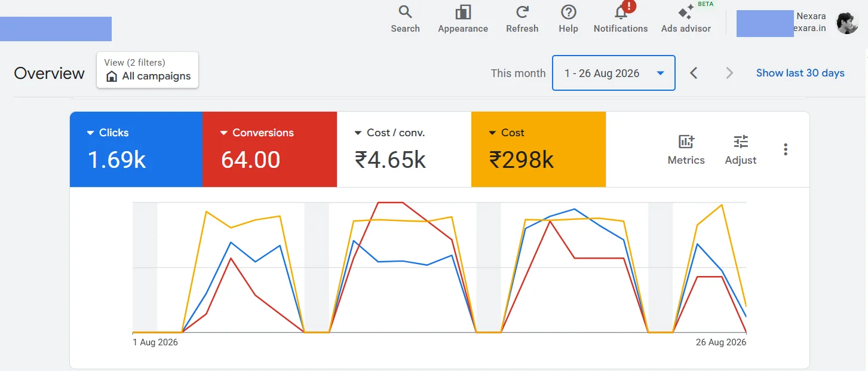Image resolution: width=868 pixels, height=371 pixels.
Task: Open the date range 1 - 26 Aug 2026 dropdown
Action: [x=614, y=73]
